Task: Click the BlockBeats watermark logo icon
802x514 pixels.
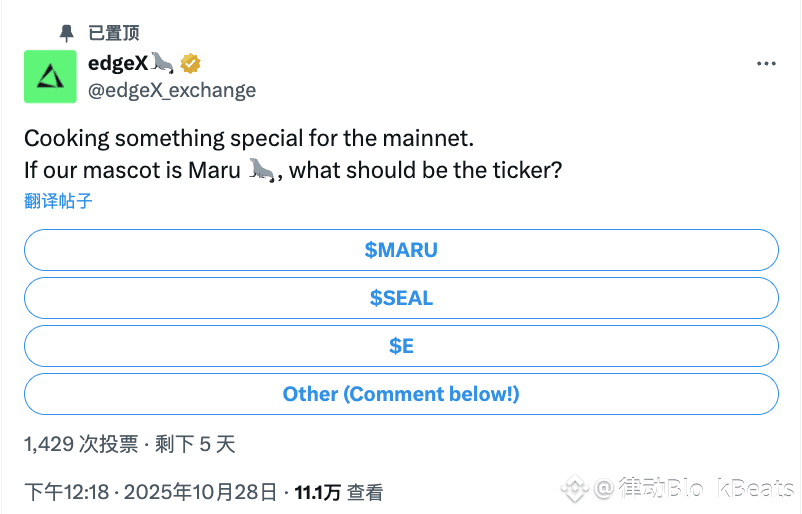Action: [x=574, y=489]
